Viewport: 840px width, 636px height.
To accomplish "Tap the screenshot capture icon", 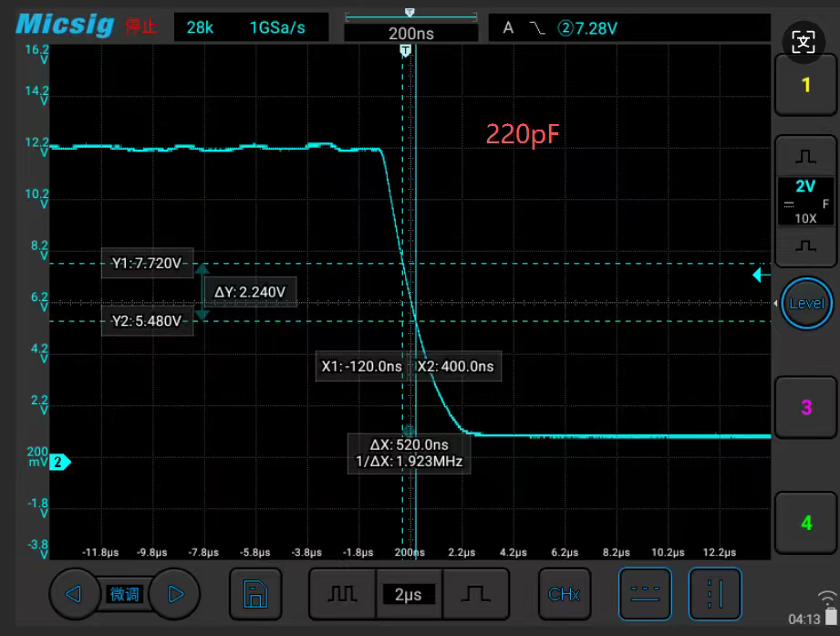I will coord(804,41).
